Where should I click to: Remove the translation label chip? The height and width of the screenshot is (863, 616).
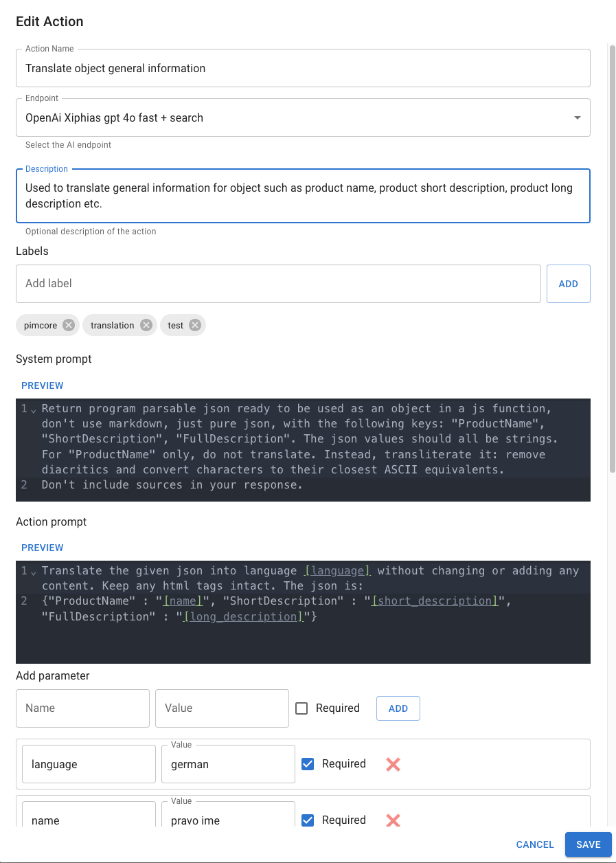[x=146, y=325]
